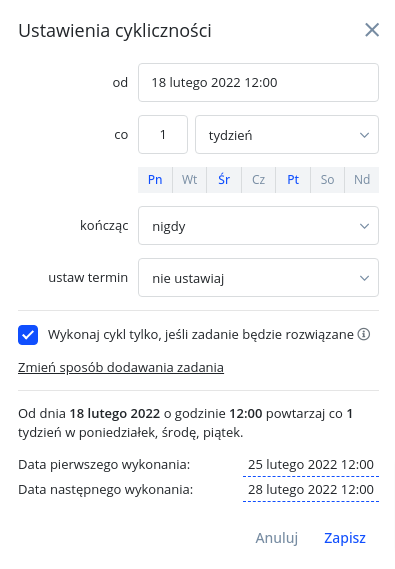Click Zapisz to save settings
395x569 pixels.
pos(345,538)
